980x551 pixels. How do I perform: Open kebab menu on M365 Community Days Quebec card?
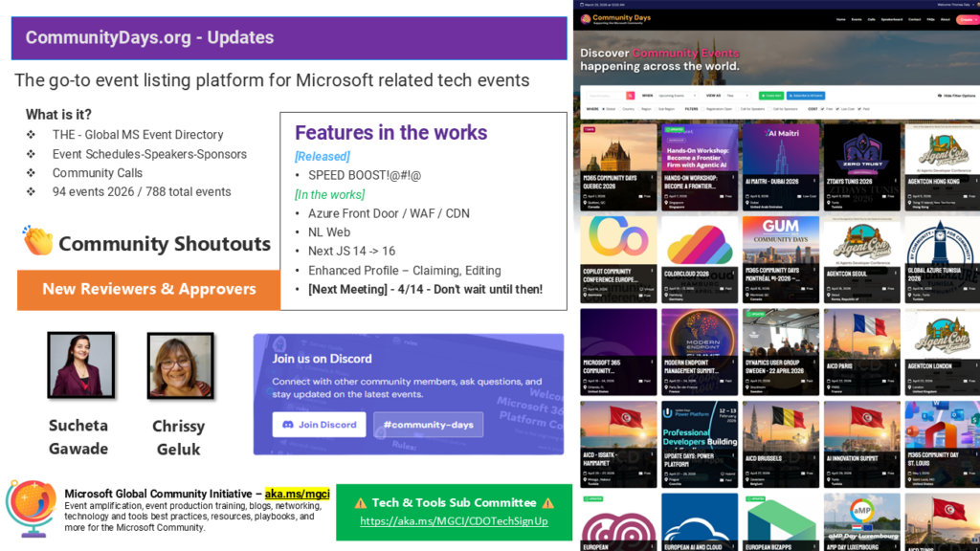click(x=652, y=178)
